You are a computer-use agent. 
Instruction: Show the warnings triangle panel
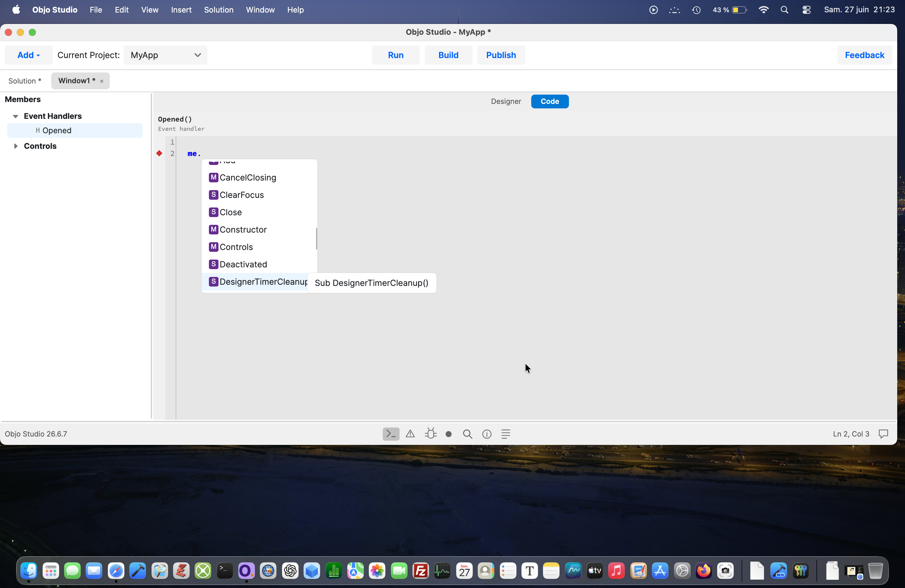410,434
